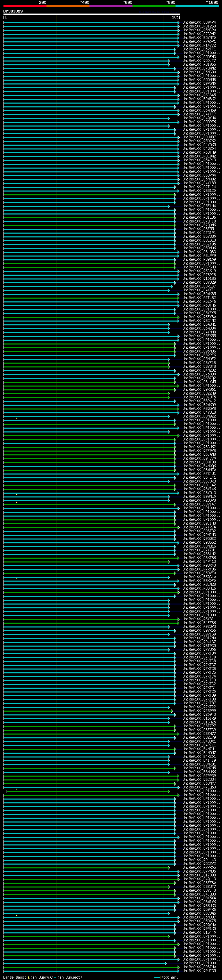222x980 pixels.
Task: Select the UniRef100_C5DEH3 hit label
Action: [199, 57]
